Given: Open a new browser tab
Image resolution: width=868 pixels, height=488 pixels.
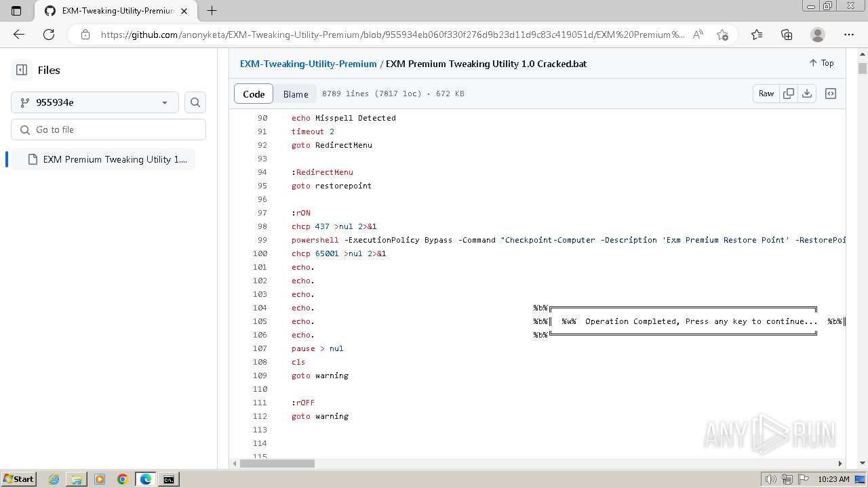Looking at the screenshot, I should coord(212,11).
